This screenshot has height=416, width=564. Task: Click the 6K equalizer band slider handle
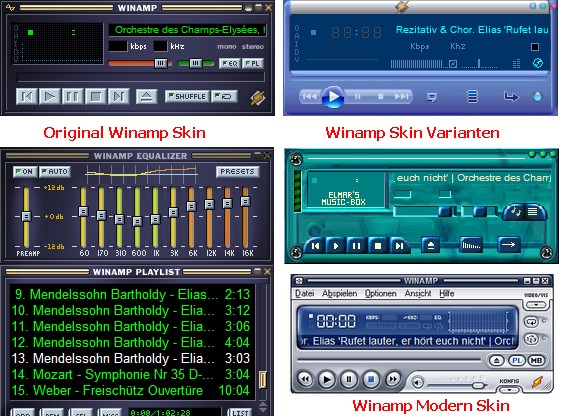tap(191, 206)
